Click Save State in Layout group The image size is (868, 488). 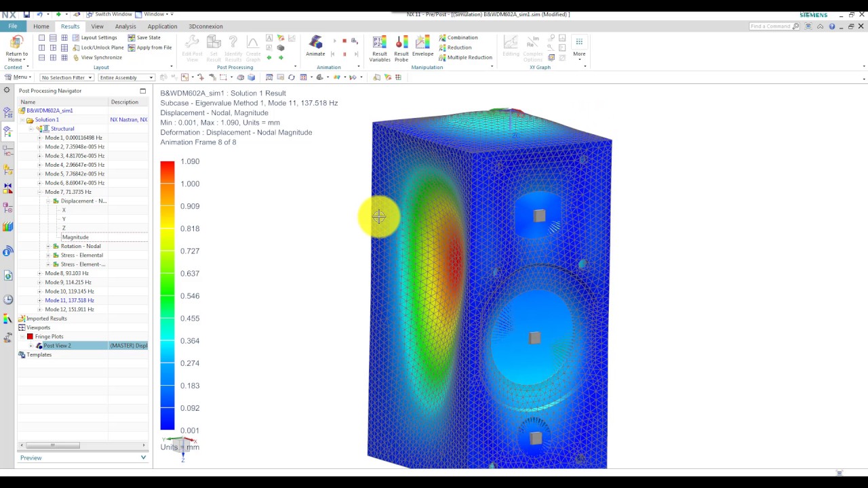coord(144,38)
